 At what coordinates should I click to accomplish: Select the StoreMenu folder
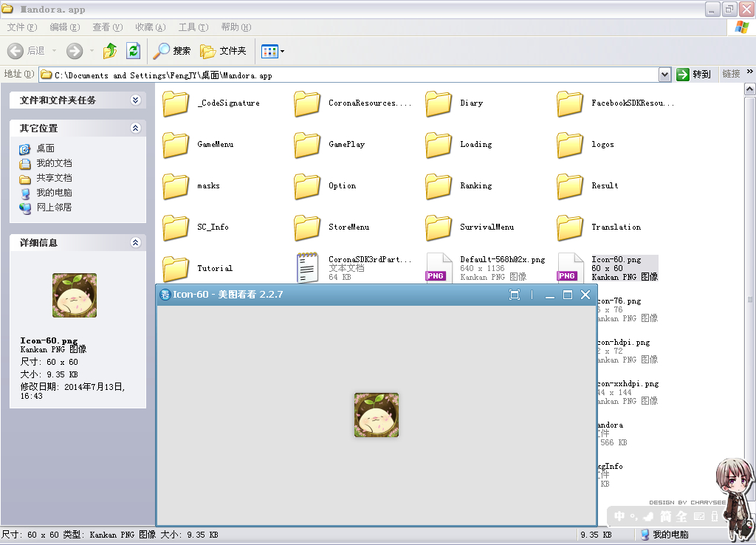pyautogui.click(x=331, y=227)
